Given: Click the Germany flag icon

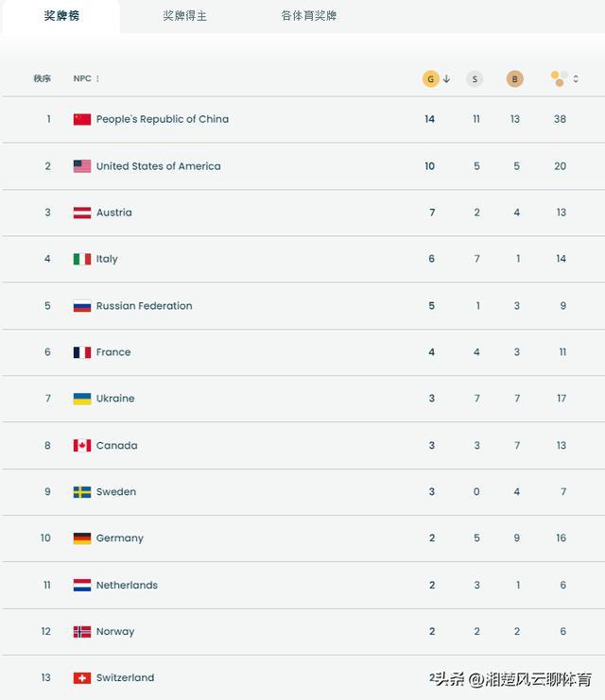Looking at the screenshot, I should (82, 538).
